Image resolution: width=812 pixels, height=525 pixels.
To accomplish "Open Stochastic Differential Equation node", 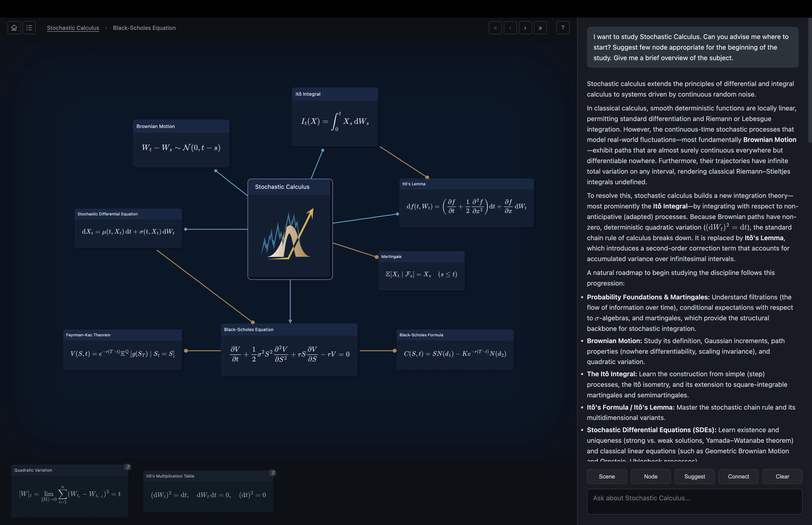I will (128, 228).
